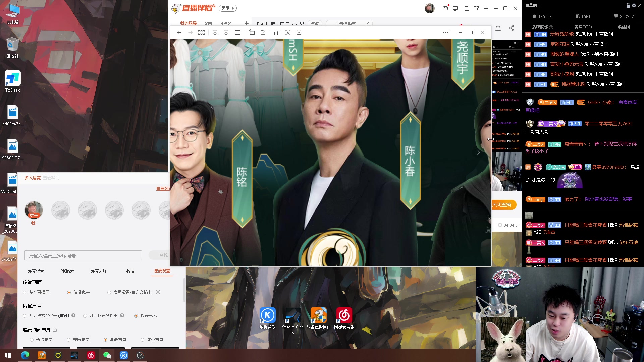Click the 房主 host avatar slot
The image size is (644, 362).
tap(34, 210)
